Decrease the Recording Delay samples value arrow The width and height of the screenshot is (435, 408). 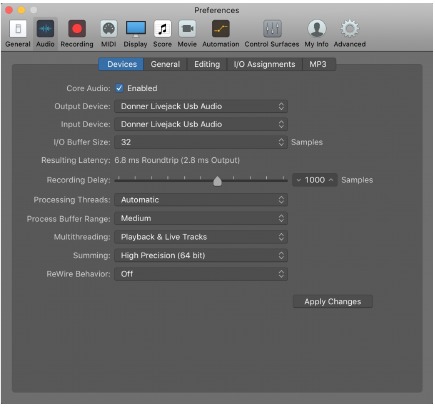[299, 180]
